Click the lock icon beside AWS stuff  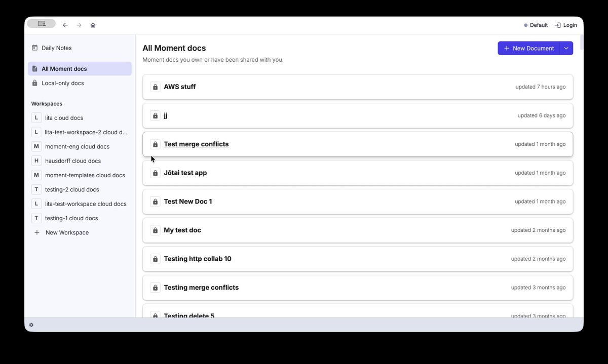(155, 87)
